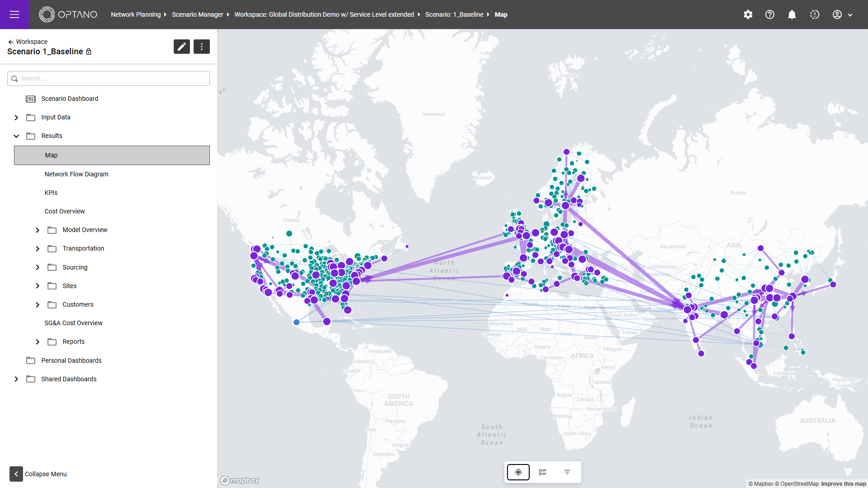Click the map recenter location icon
The width and height of the screenshot is (868, 488).
pyautogui.click(x=518, y=472)
